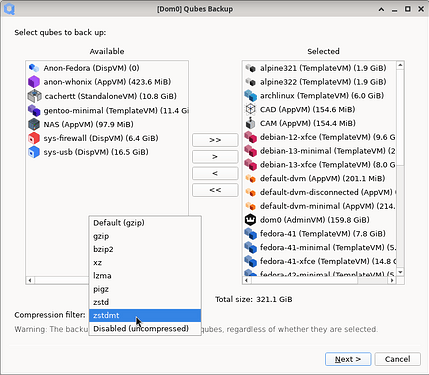The width and height of the screenshot is (429, 375).
Task: Click Available list horizontal scrollbar left arrow
Action: click(30, 280)
